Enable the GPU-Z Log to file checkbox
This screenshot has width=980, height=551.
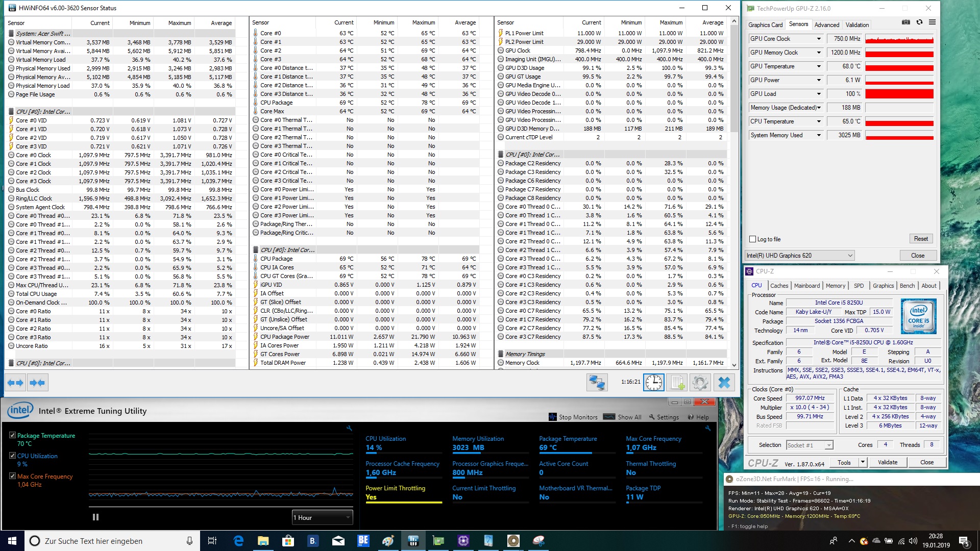(752, 239)
